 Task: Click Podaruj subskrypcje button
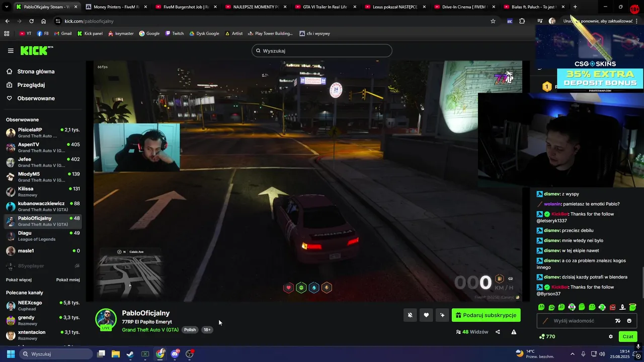click(x=486, y=315)
